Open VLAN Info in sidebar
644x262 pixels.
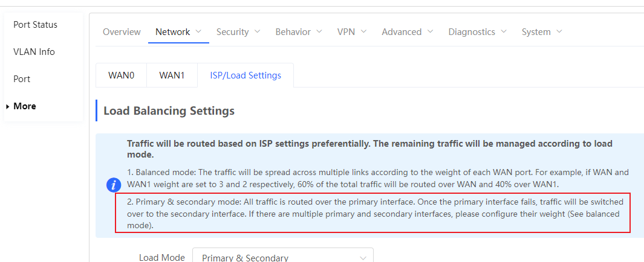34,52
